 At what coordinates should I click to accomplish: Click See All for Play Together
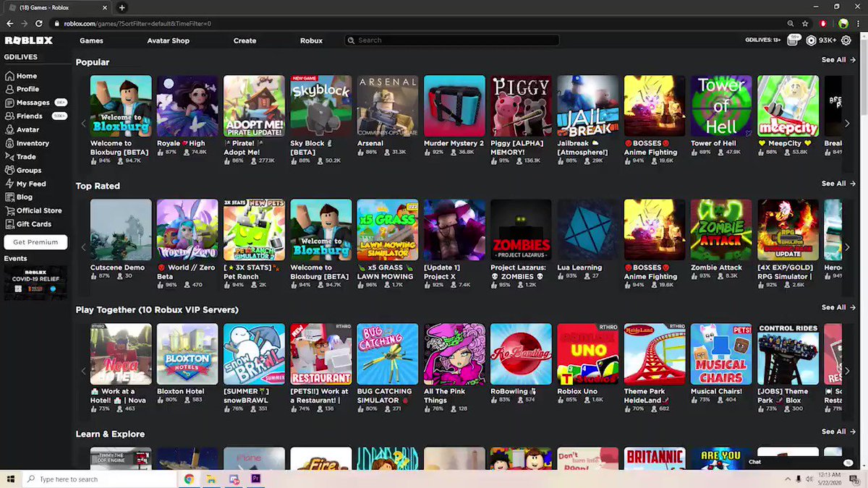[x=838, y=307]
